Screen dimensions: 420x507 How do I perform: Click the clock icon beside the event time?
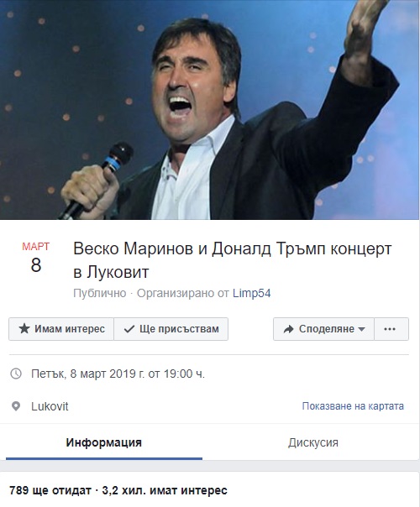pyautogui.click(x=16, y=374)
